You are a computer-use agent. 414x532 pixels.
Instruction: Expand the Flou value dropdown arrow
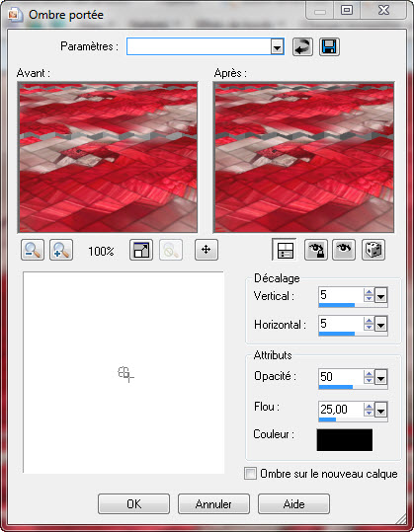point(380,411)
